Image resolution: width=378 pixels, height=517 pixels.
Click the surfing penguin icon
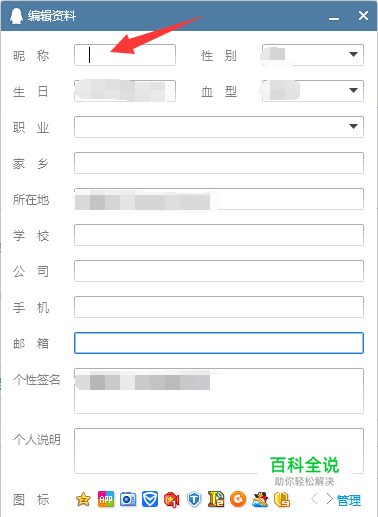coord(260,499)
